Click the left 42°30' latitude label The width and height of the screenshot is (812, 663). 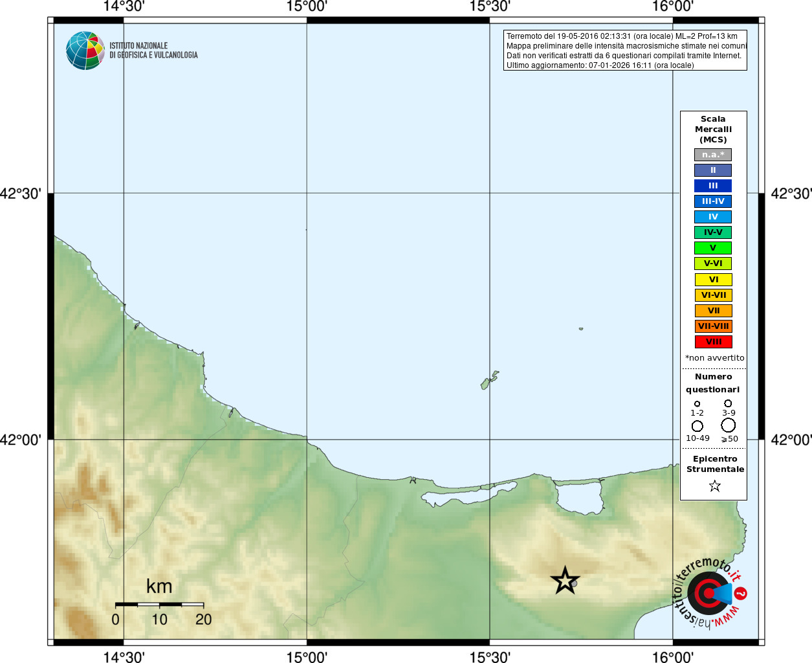click(21, 194)
